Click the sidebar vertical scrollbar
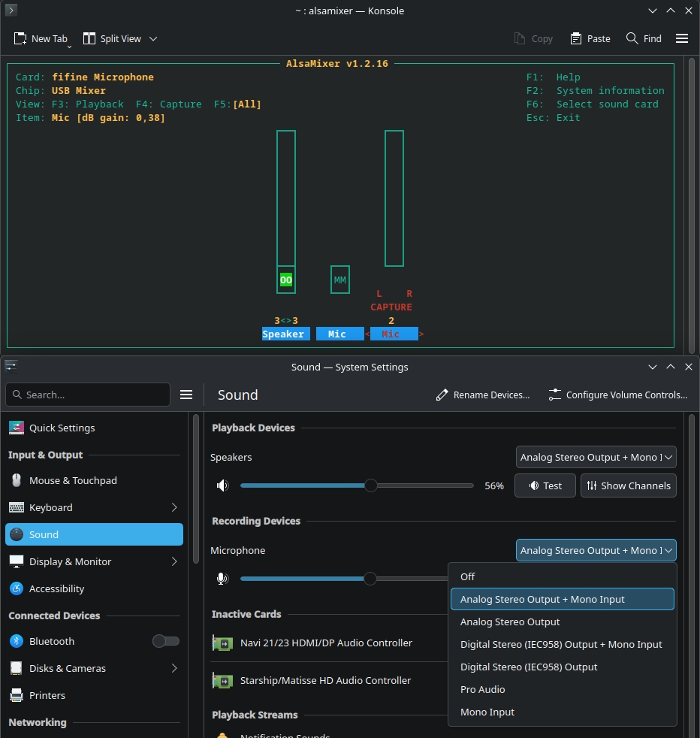Viewport: 700px width, 738px height. 196,488
